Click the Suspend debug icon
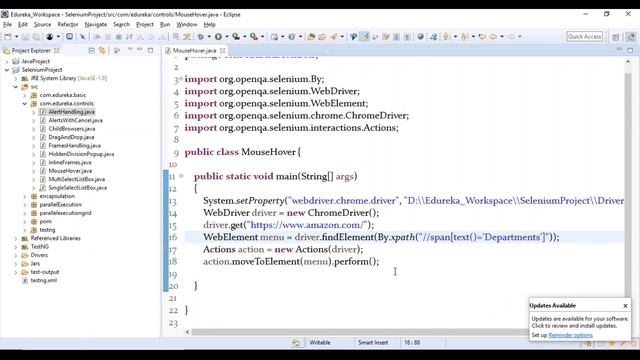 108,37
